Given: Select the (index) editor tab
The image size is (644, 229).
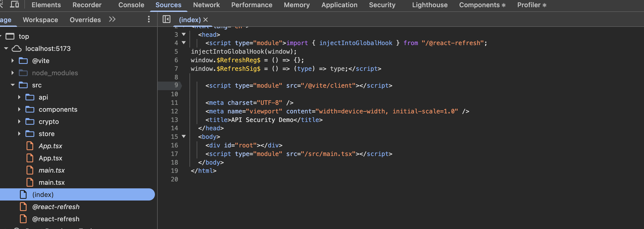Looking at the screenshot, I should pyautogui.click(x=190, y=20).
